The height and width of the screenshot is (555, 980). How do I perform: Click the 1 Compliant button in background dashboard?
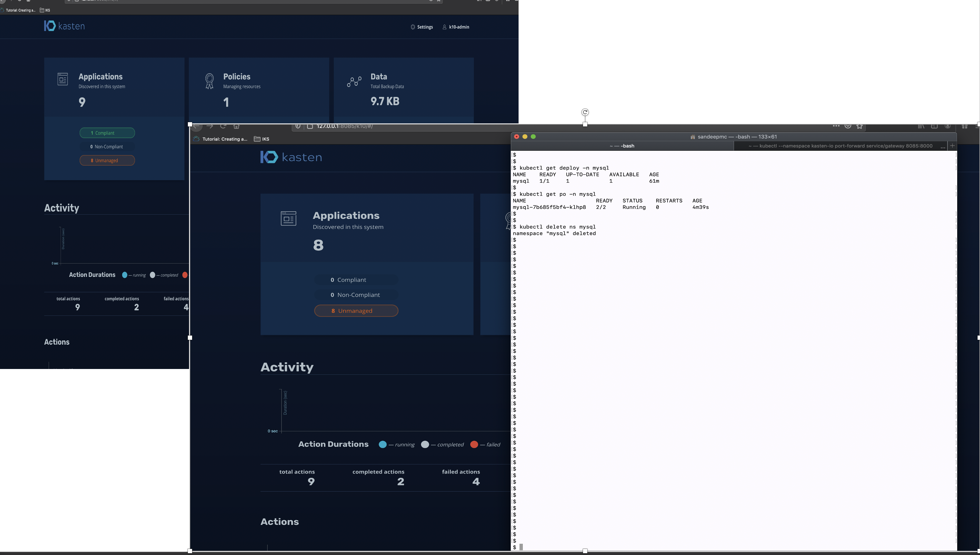[107, 133]
